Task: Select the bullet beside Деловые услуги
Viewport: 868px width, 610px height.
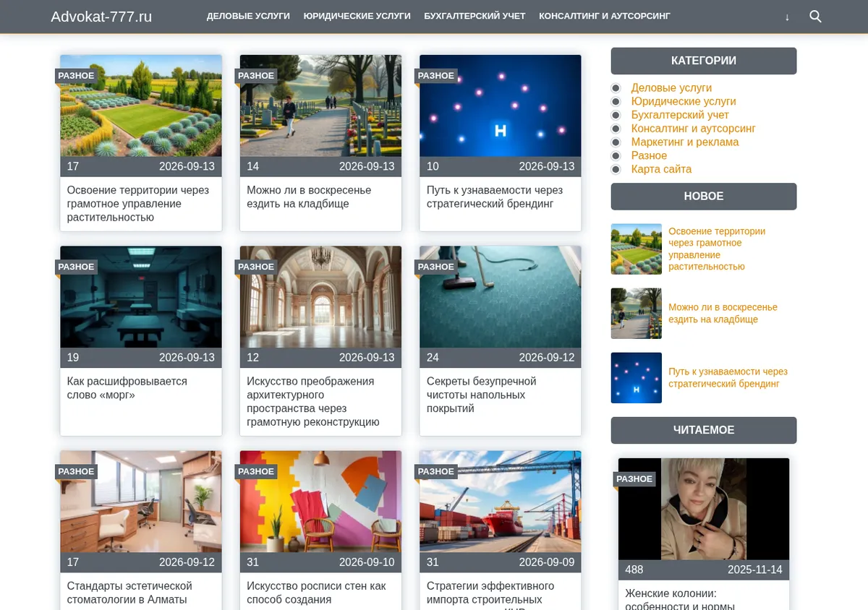Action: [x=616, y=88]
